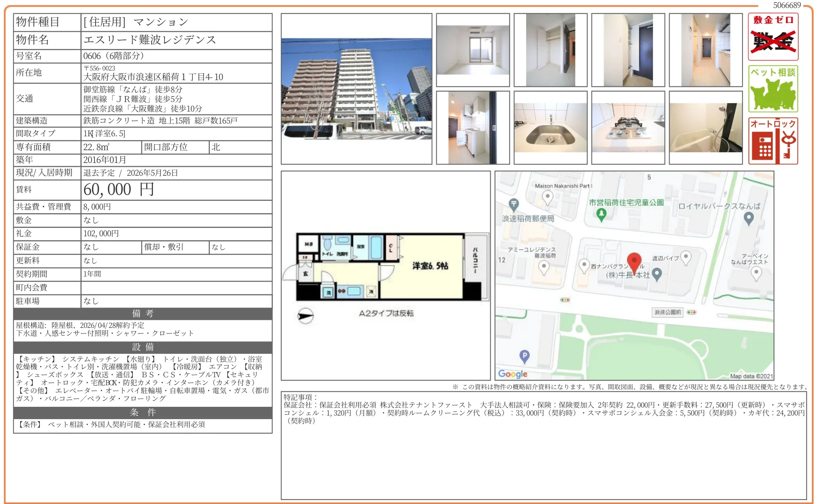The image size is (819, 504).
Task: Click the north compass arrow below floor plan
Action: click(x=306, y=316)
